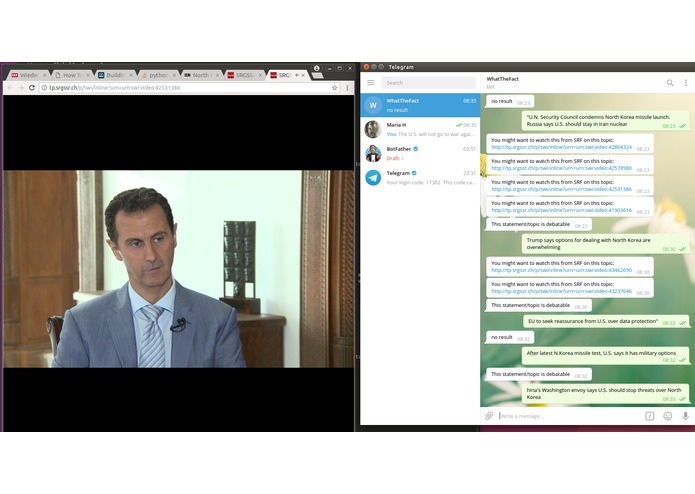
Task: Close the 'How To' browser tab
Action: tap(87, 75)
